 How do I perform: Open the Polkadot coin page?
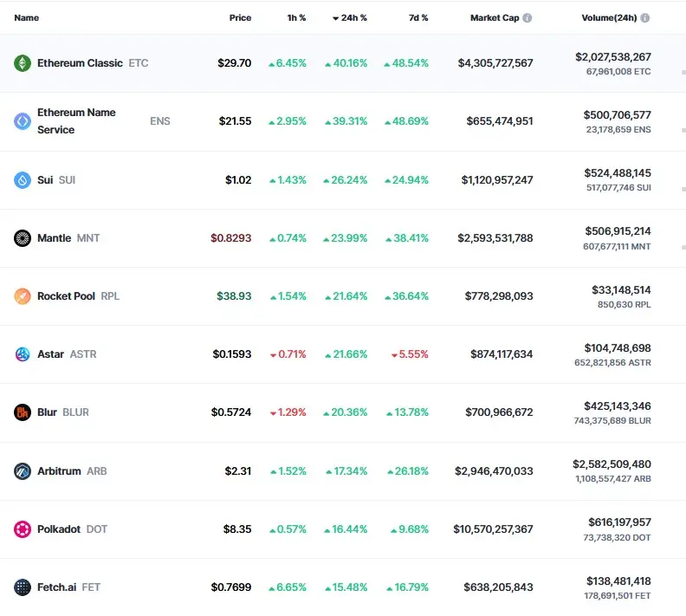(x=59, y=529)
